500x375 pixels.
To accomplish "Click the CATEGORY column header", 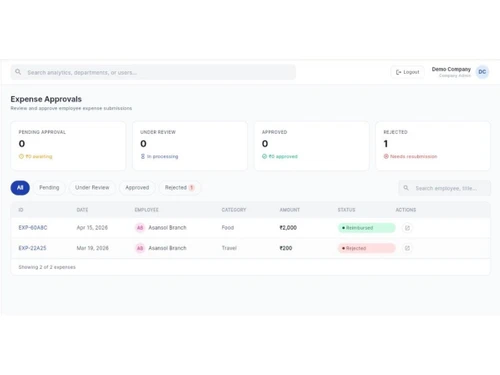I will tap(234, 210).
